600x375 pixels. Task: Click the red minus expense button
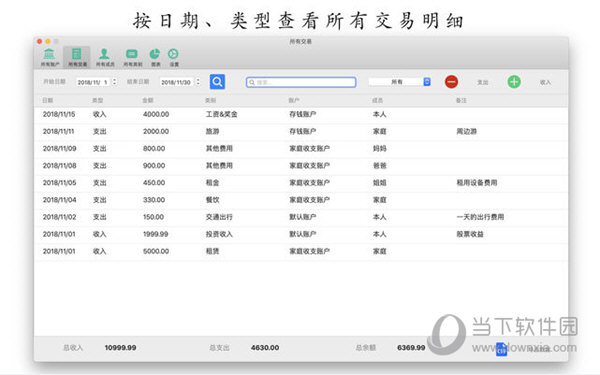pos(452,82)
